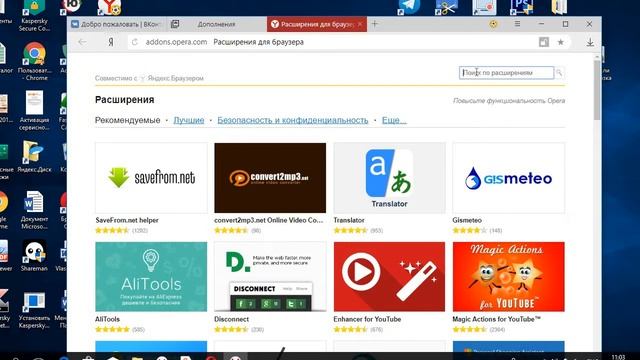Expand the 'Еще...' categories link
640x360 pixels.
394,120
